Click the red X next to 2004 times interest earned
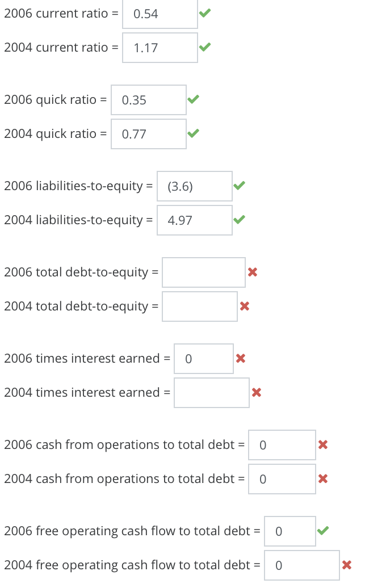 [x=256, y=392]
